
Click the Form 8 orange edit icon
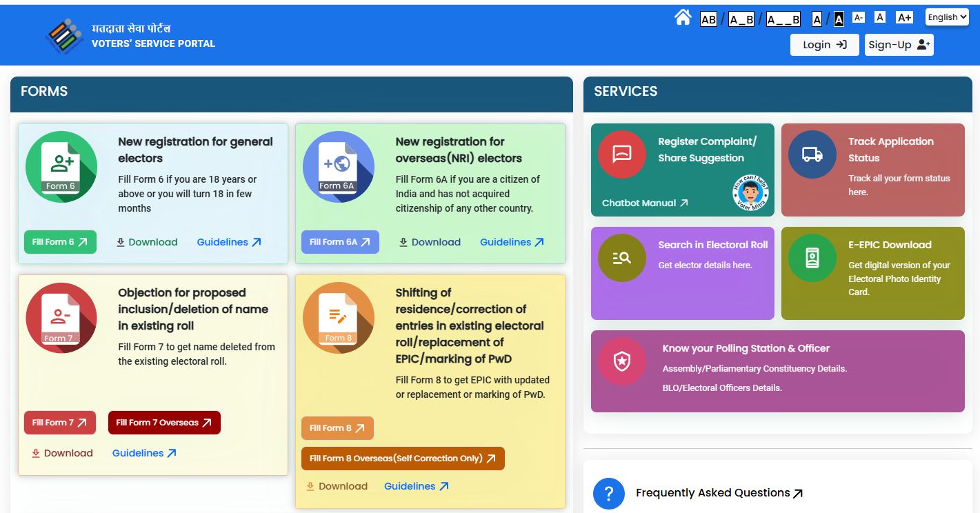[338, 318]
